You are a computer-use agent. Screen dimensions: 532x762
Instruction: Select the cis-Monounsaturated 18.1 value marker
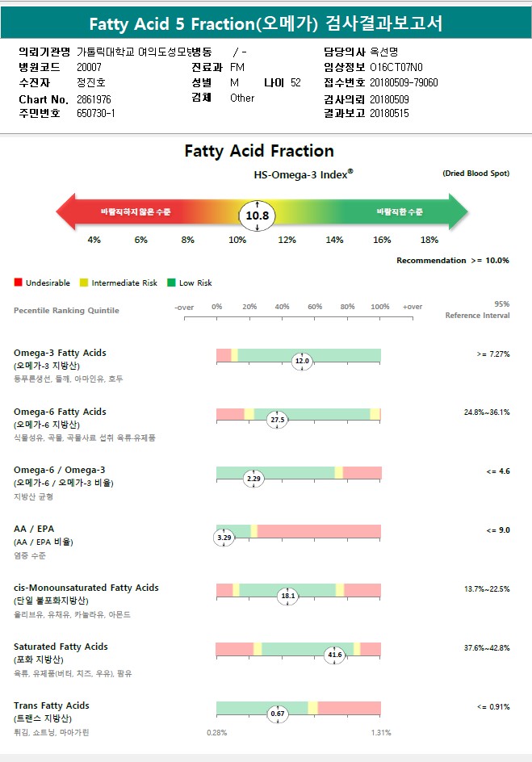pyautogui.click(x=287, y=596)
